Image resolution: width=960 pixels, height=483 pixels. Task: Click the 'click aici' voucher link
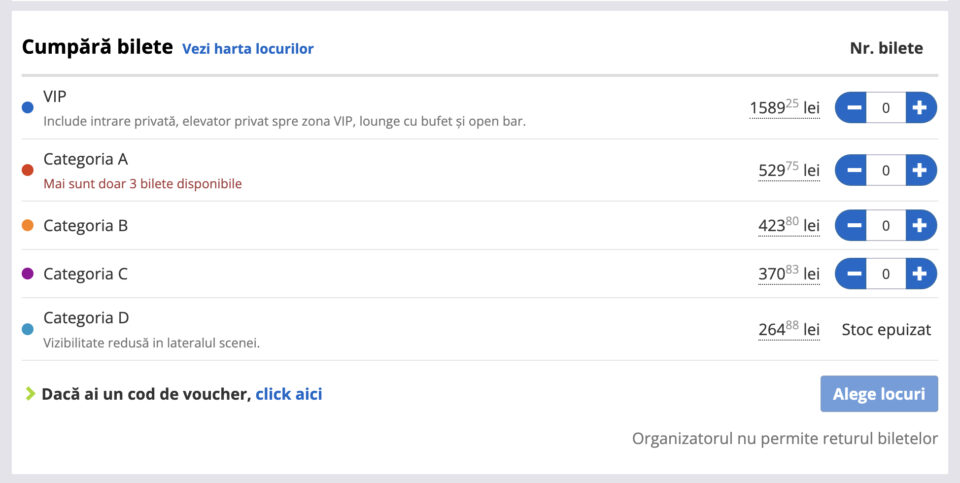click(x=288, y=394)
